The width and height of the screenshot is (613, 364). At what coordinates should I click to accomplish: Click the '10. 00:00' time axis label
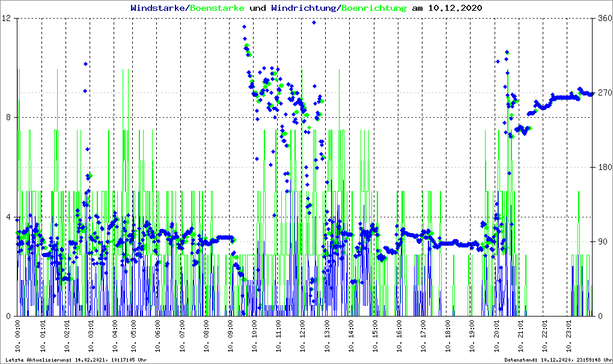[x=18, y=335]
